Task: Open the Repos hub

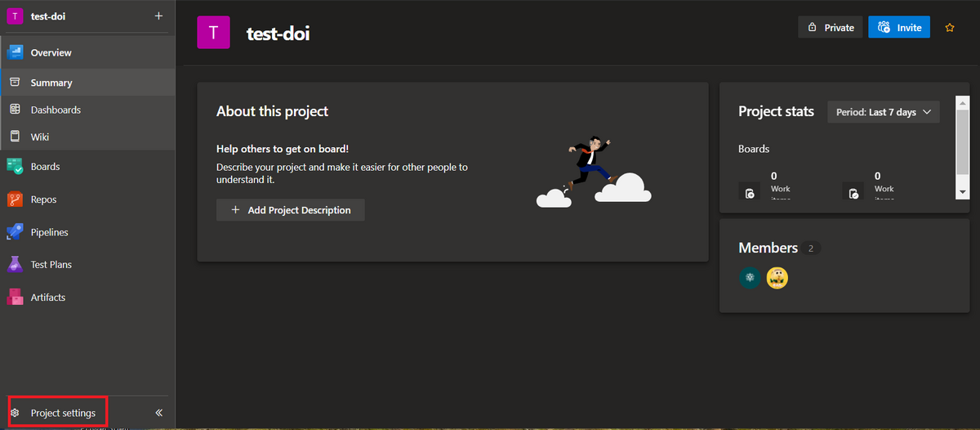Action: click(87, 199)
